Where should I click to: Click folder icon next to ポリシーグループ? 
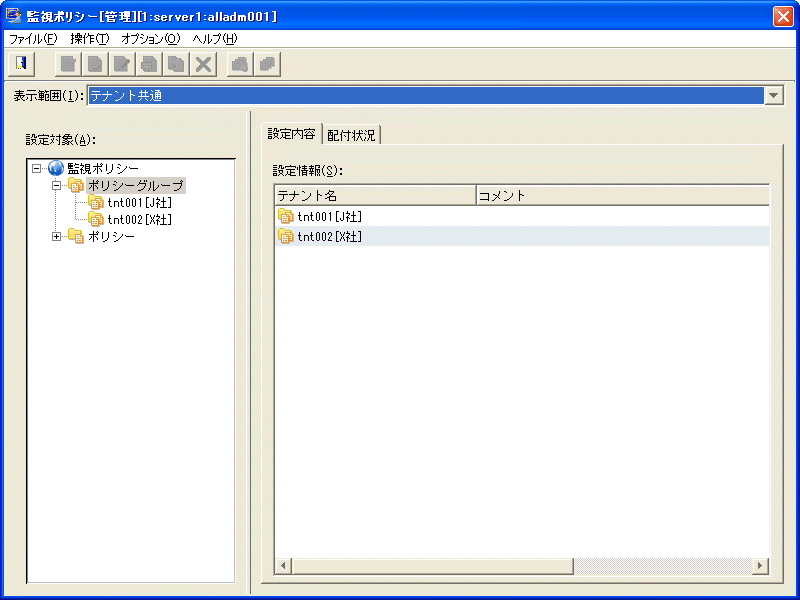click(x=76, y=185)
